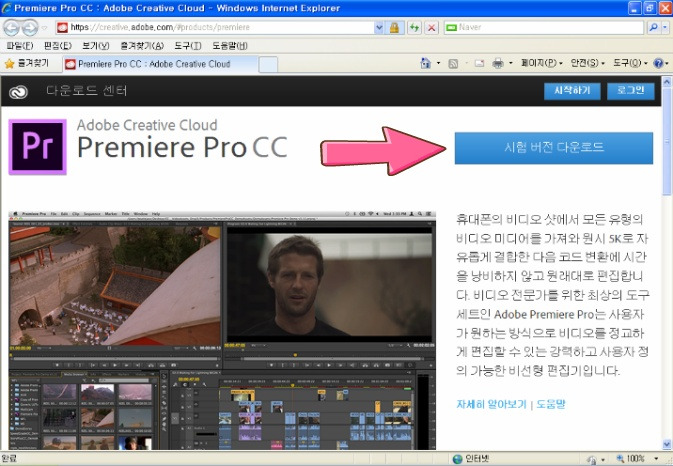The height and width of the screenshot is (466, 673).
Task: Click the 완료 status bar text
Action: [x=9, y=458]
